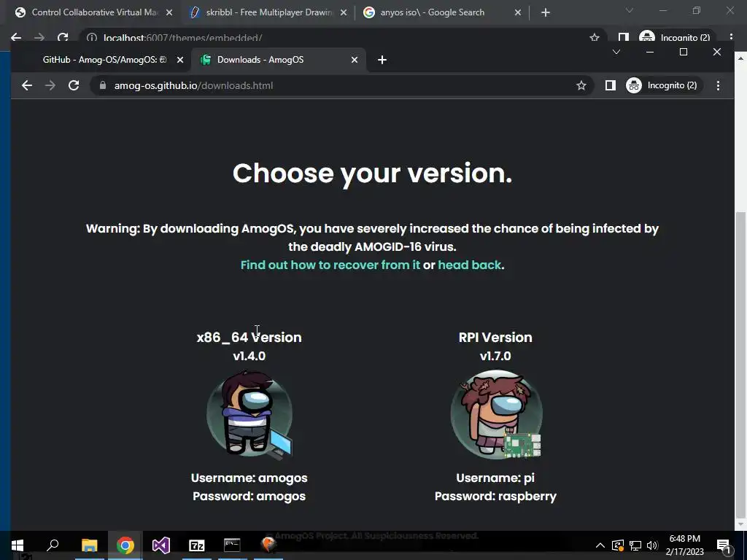Close the Google Search outer tab
The image size is (747, 560).
tap(518, 12)
